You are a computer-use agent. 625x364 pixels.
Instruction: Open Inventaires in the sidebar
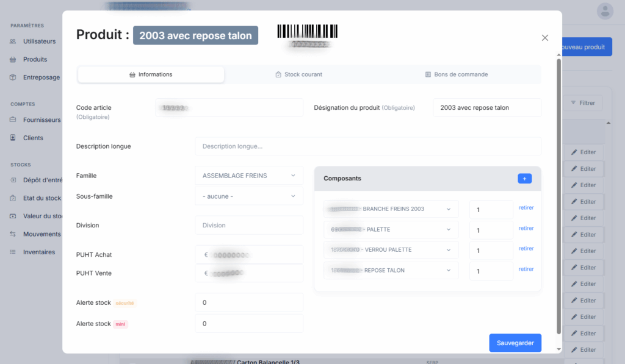39,252
